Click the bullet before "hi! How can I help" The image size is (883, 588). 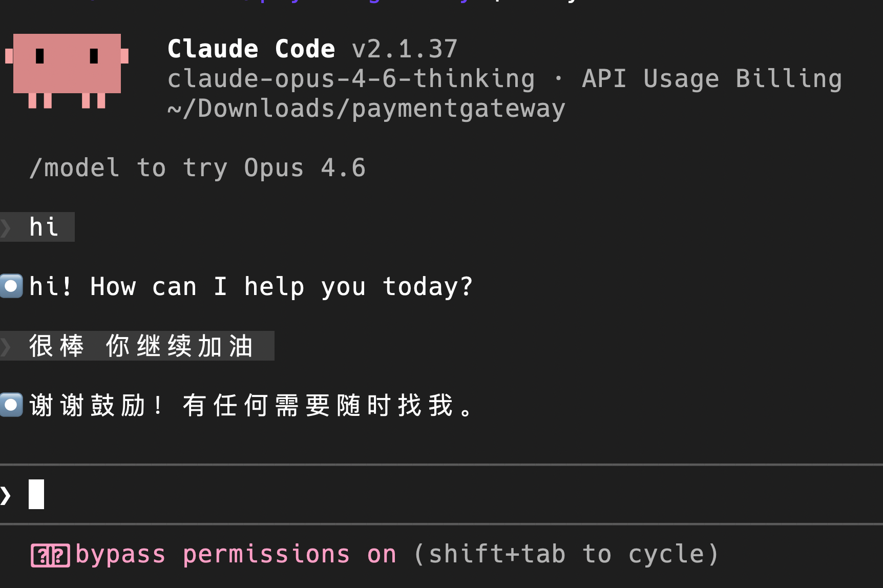[x=11, y=286]
